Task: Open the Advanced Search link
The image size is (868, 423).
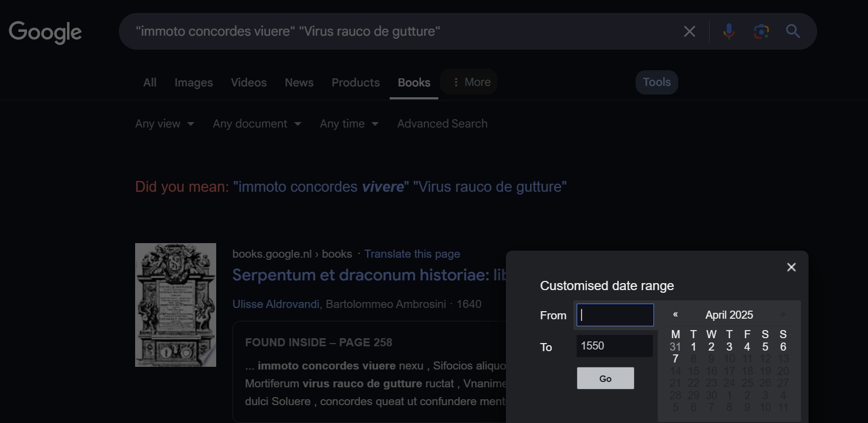Action: click(442, 124)
